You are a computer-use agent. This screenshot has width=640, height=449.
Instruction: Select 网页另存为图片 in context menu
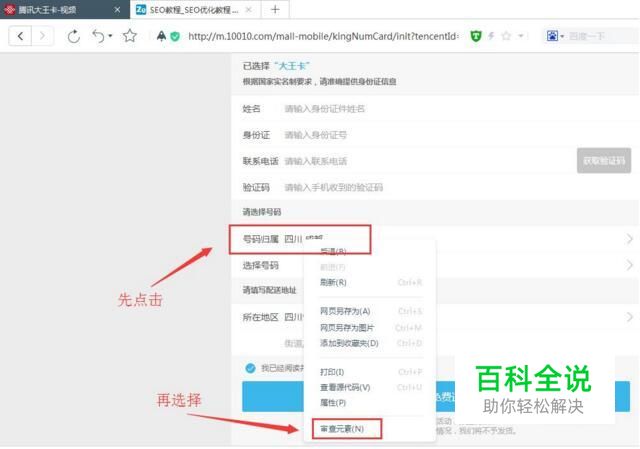(x=370, y=328)
